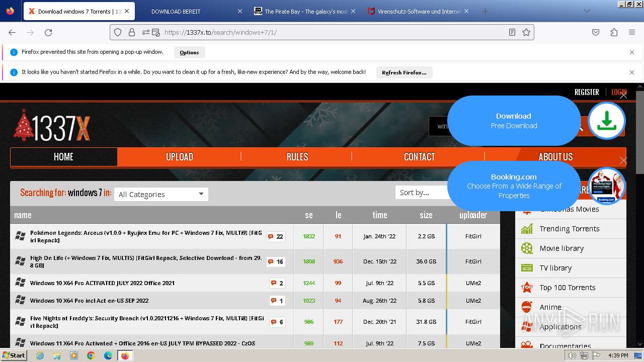Open comments for Five Nights at Freddy's
This screenshot has width=644, height=362.
(x=277, y=322)
